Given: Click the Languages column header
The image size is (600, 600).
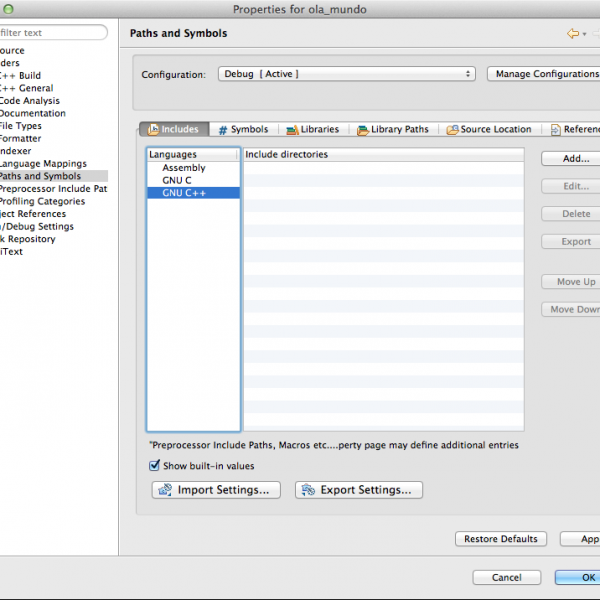Looking at the screenshot, I should (x=192, y=154).
